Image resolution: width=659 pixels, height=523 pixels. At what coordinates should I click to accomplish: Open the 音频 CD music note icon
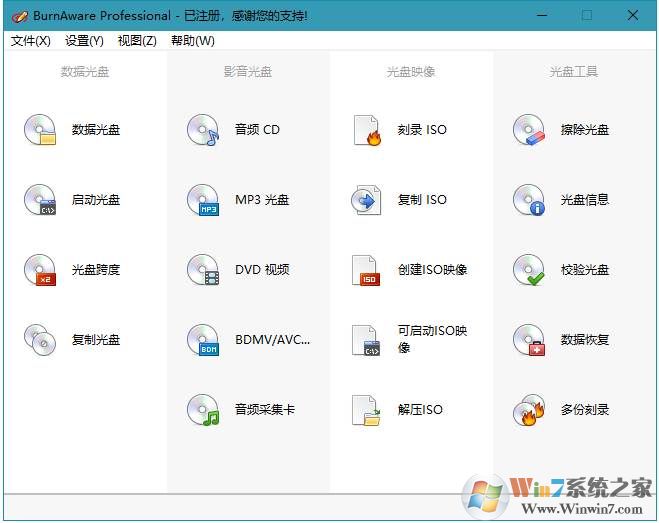click(x=203, y=129)
